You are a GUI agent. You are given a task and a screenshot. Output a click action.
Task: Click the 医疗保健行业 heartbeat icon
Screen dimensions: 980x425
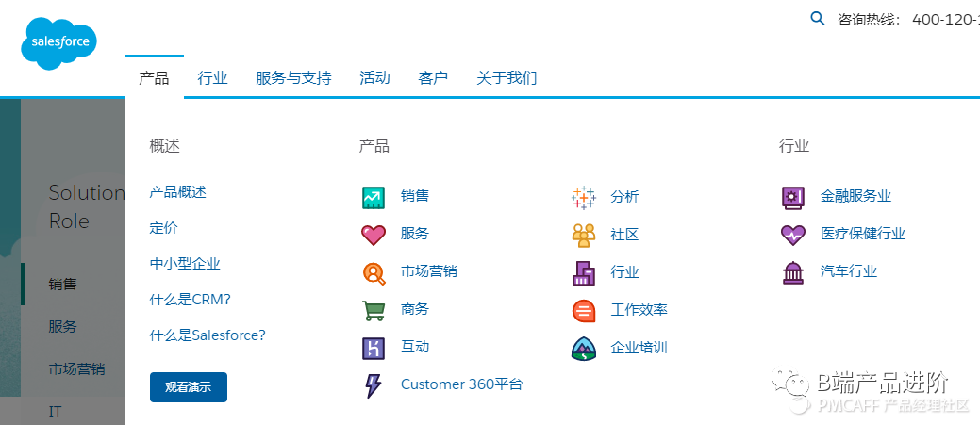click(x=793, y=235)
